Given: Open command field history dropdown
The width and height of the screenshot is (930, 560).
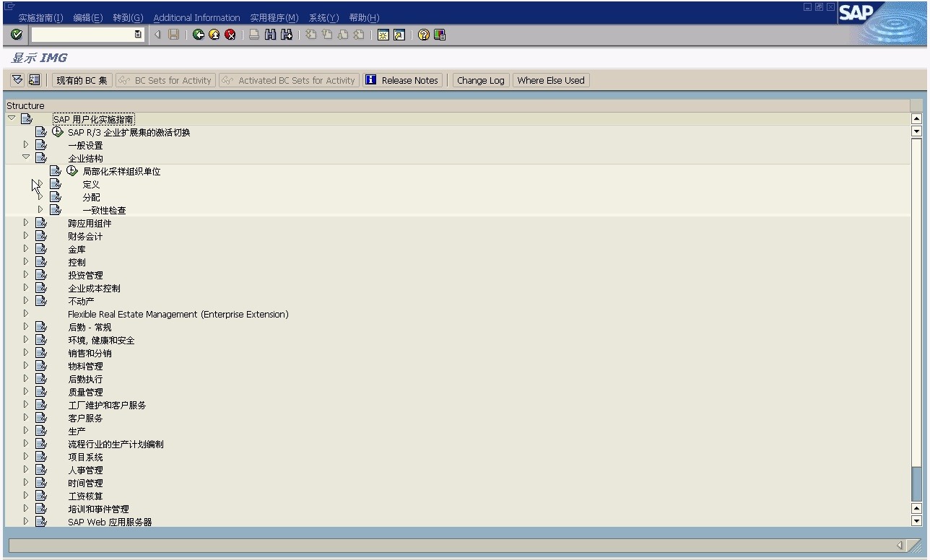Looking at the screenshot, I should [x=138, y=35].
